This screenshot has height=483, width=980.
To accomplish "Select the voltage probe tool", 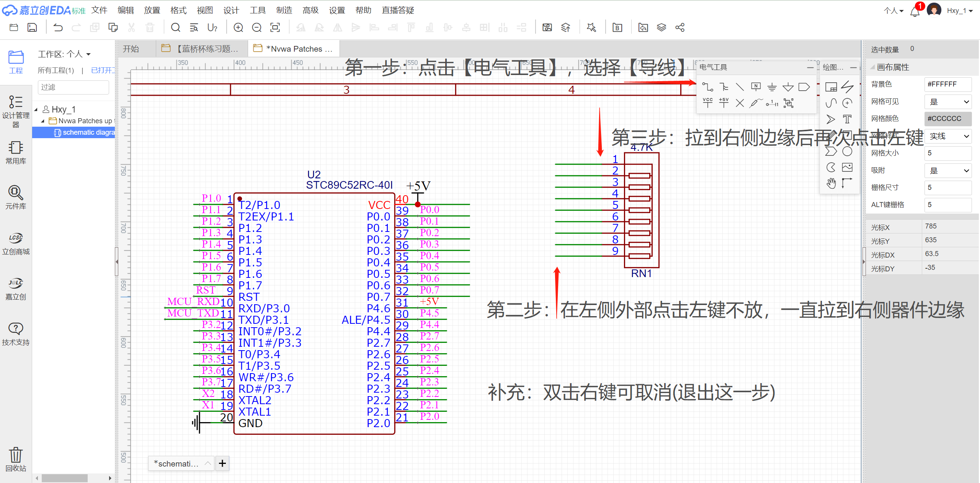I will 756,103.
